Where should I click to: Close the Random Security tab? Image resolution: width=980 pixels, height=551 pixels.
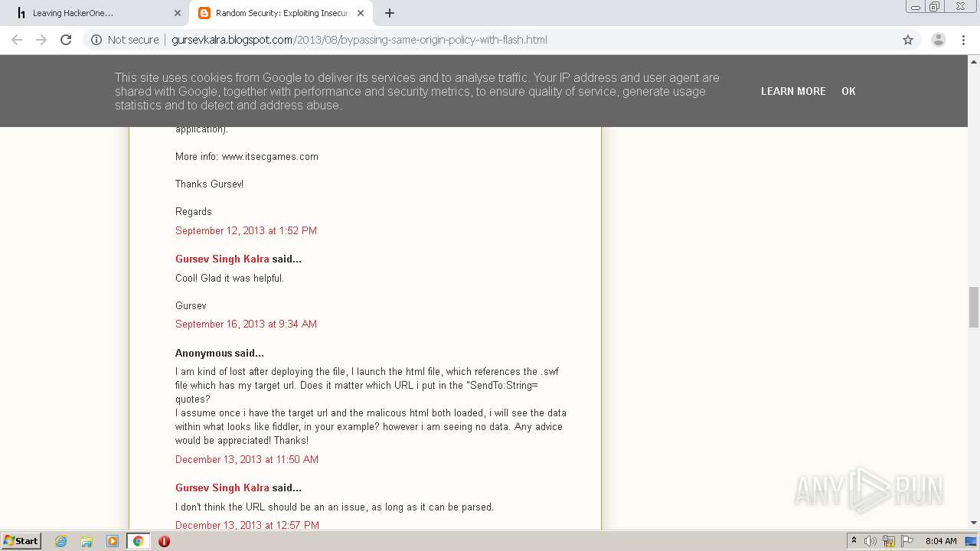point(361,13)
